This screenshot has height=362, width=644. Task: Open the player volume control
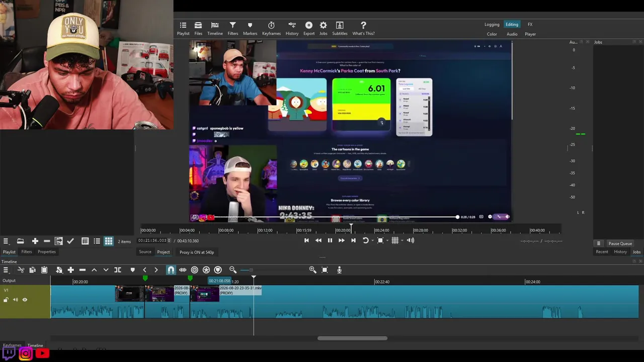(x=411, y=240)
